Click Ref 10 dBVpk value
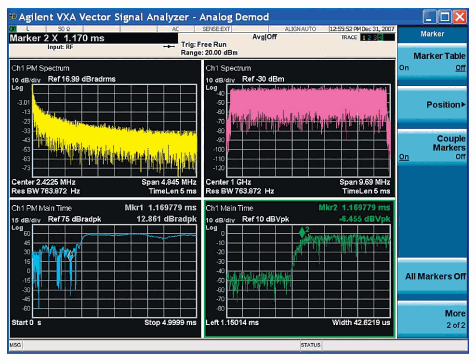 (265, 219)
